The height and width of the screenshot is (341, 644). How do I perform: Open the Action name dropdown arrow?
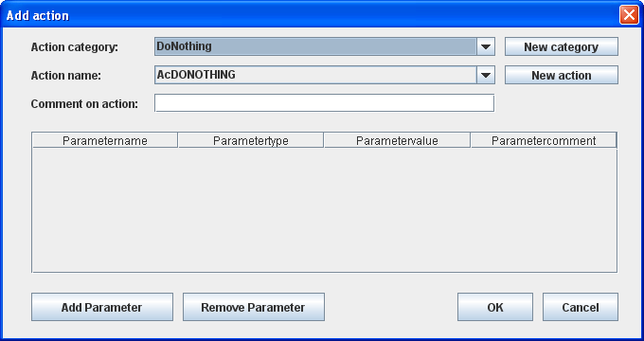486,75
